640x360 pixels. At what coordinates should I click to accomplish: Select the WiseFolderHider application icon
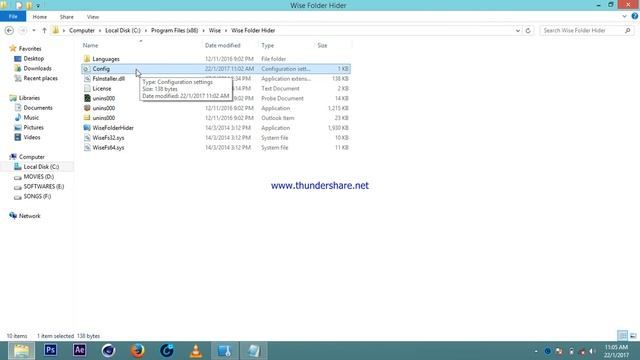click(x=87, y=128)
